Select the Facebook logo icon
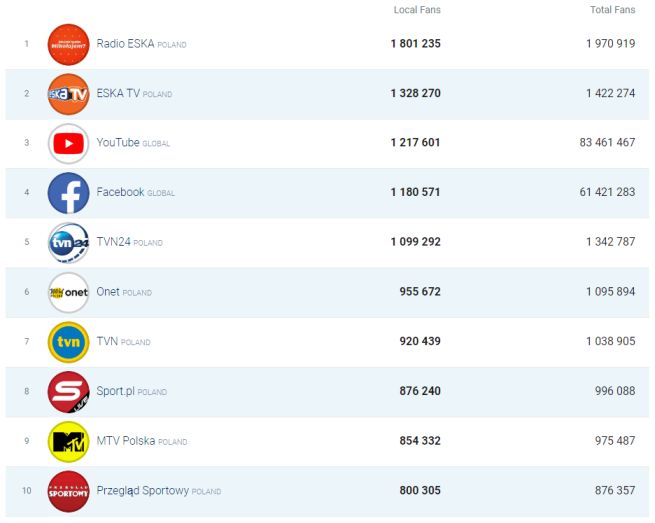 pyautogui.click(x=68, y=193)
